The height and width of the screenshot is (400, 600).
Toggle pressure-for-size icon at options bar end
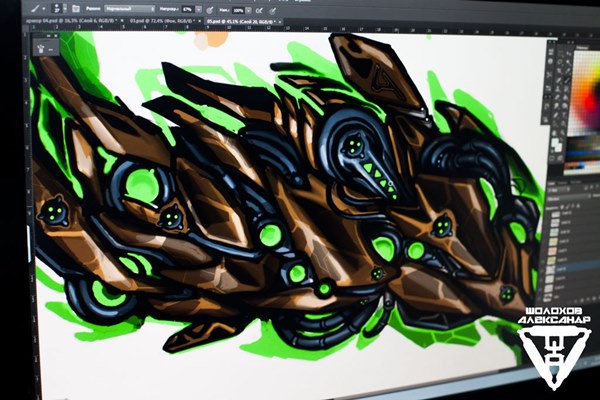click(x=272, y=11)
